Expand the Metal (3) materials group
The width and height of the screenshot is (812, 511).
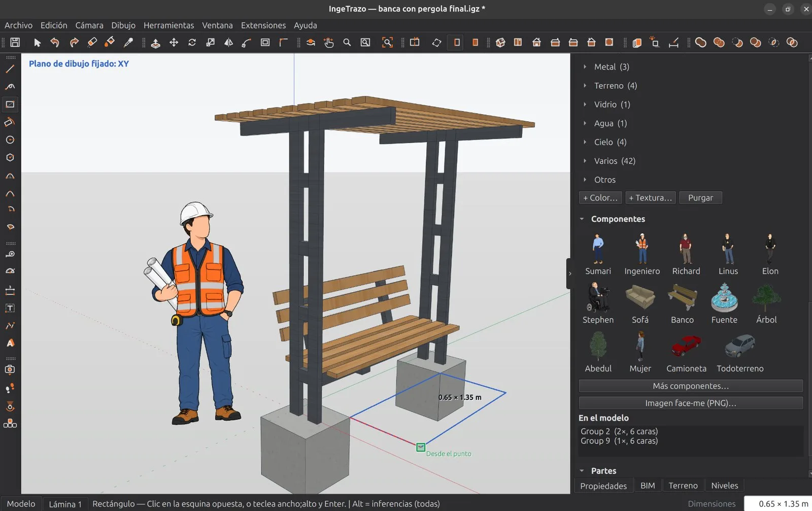click(x=585, y=66)
